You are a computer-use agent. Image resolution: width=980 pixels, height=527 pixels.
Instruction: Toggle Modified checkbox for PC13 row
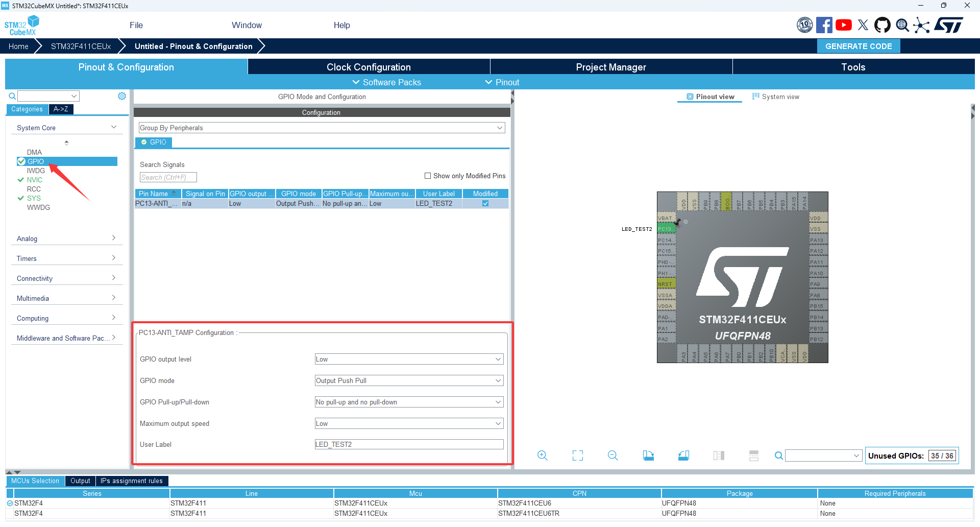click(485, 203)
